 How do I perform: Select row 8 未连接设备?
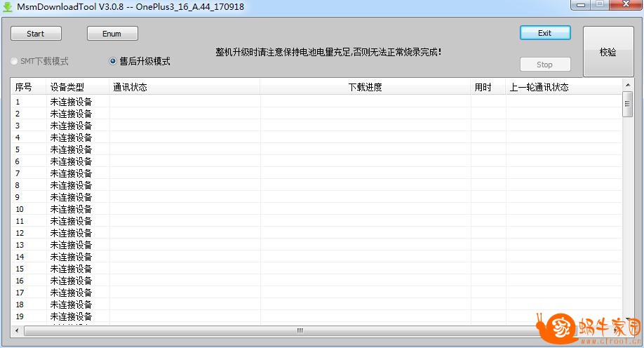[x=316, y=185]
